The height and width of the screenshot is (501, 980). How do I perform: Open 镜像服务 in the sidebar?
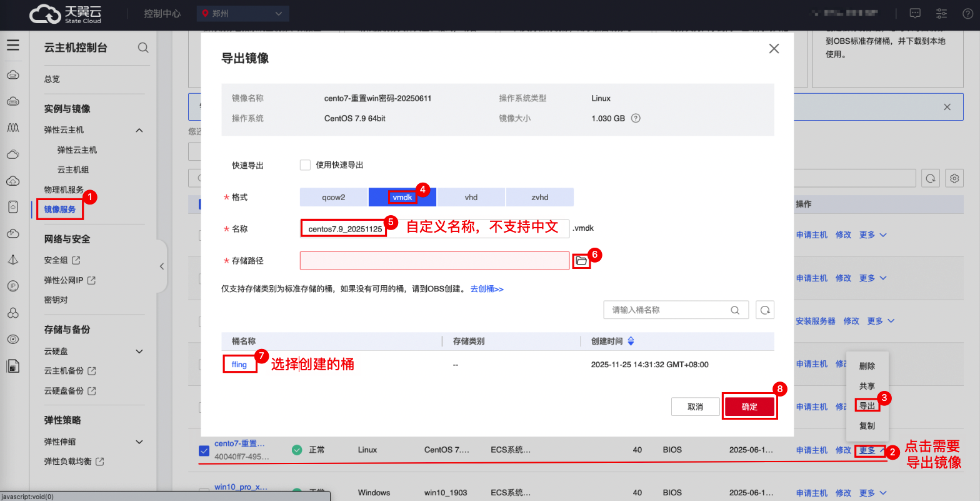[x=60, y=210]
